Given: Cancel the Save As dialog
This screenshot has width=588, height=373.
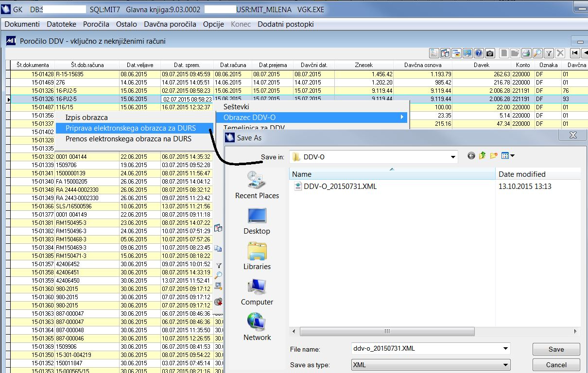Looking at the screenshot, I should point(556,365).
